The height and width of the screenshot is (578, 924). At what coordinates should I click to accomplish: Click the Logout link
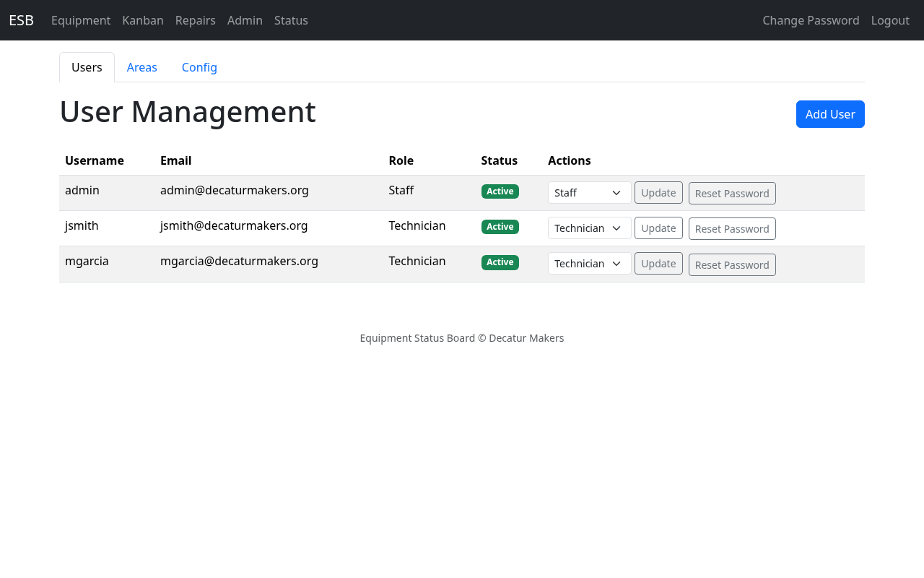(890, 20)
